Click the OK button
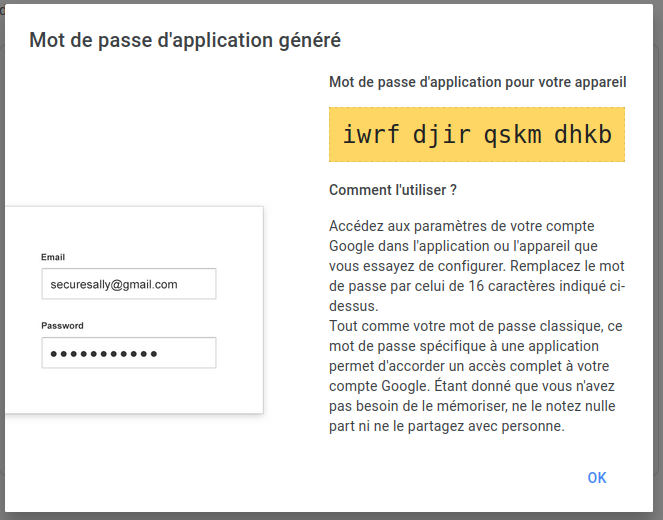The width and height of the screenshot is (663, 520). point(597,478)
